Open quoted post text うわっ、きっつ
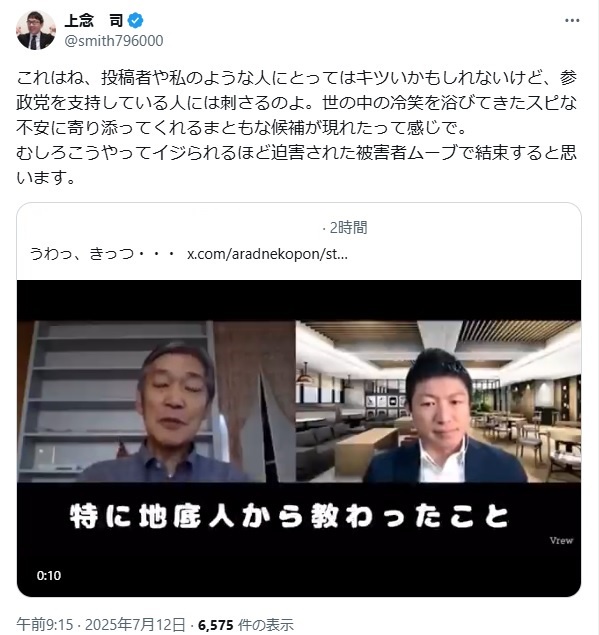 tap(102, 254)
